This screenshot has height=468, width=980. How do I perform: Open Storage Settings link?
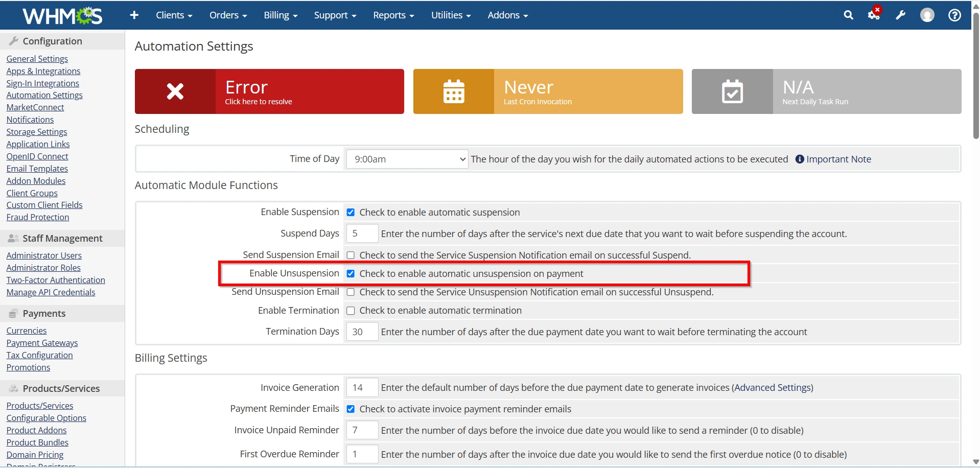click(x=36, y=132)
